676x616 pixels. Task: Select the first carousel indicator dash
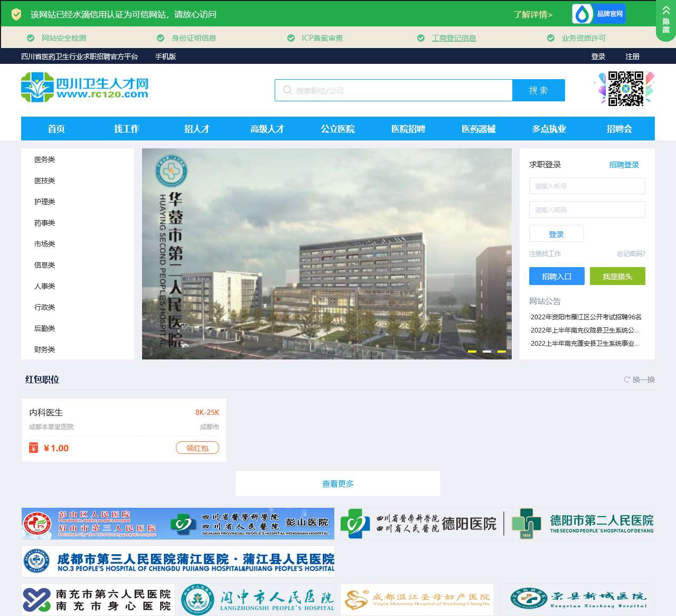(472, 351)
